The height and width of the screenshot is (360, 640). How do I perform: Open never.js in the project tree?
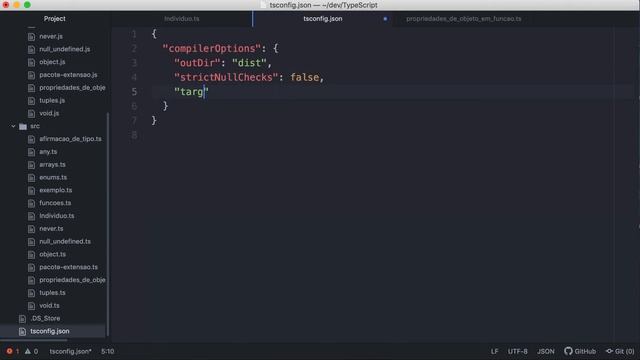[51, 36]
